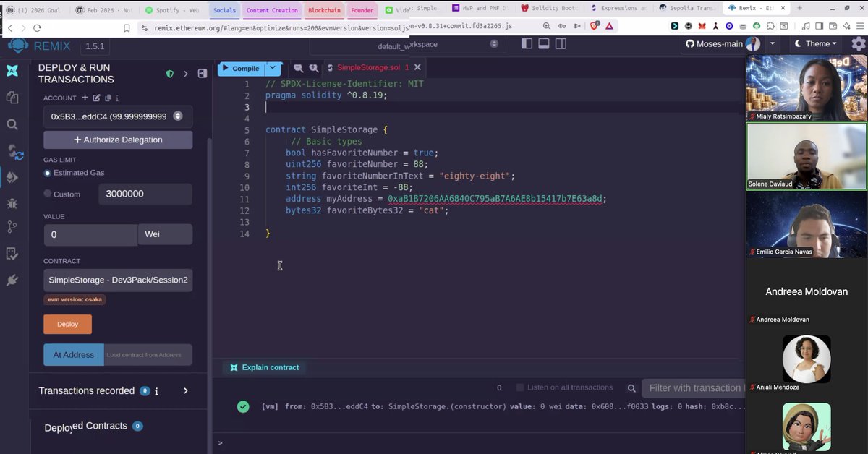The image size is (868, 454).
Task: Open the SimpleStorage contract selection dropdown
Action: 118,280
